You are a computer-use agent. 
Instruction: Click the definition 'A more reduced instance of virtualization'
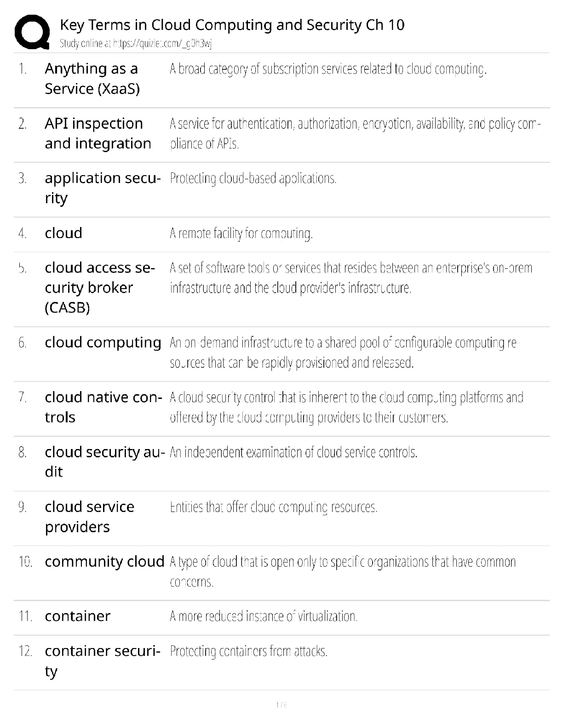coord(263,616)
